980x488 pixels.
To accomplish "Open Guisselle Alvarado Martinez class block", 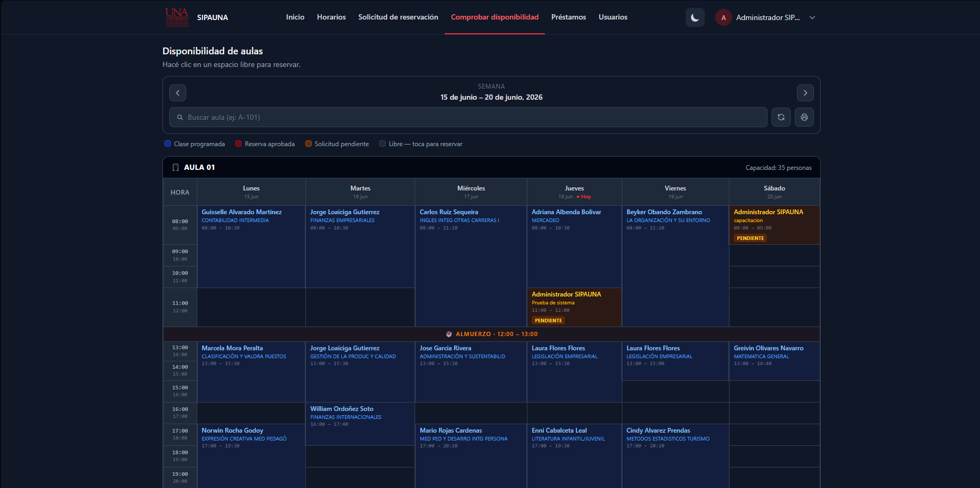I will [251, 246].
